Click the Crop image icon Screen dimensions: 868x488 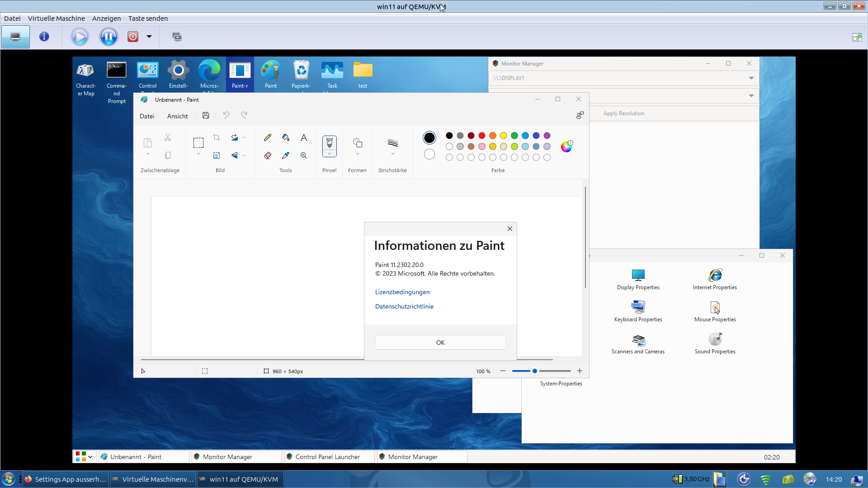217,137
